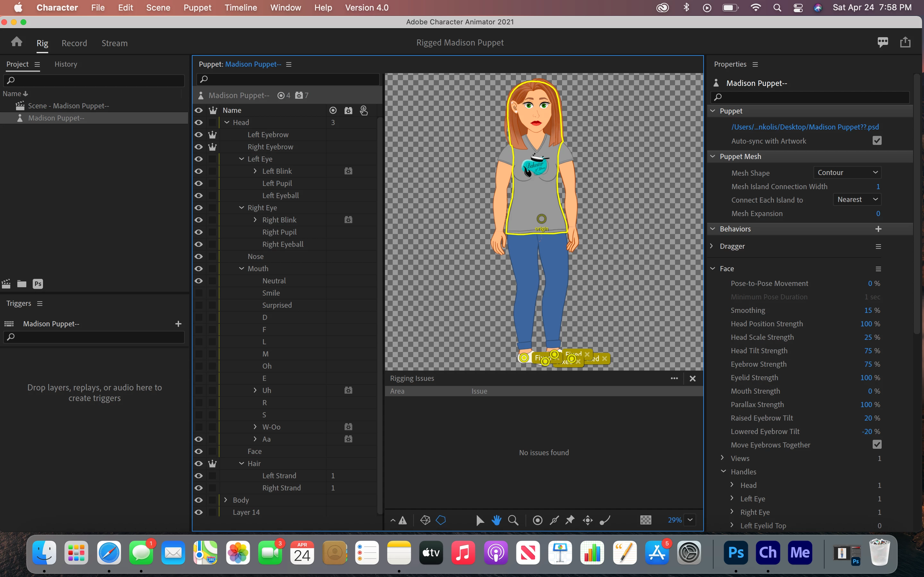Uncheck Auto-sync with Artwork
The height and width of the screenshot is (577, 924).
(877, 141)
